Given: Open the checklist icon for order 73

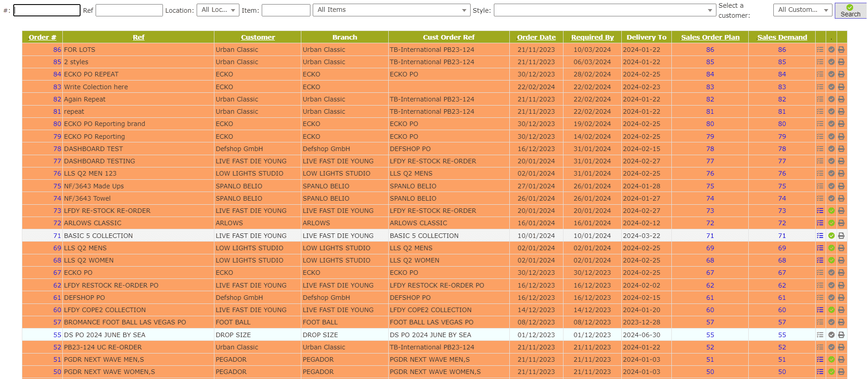Looking at the screenshot, I should pyautogui.click(x=820, y=211).
